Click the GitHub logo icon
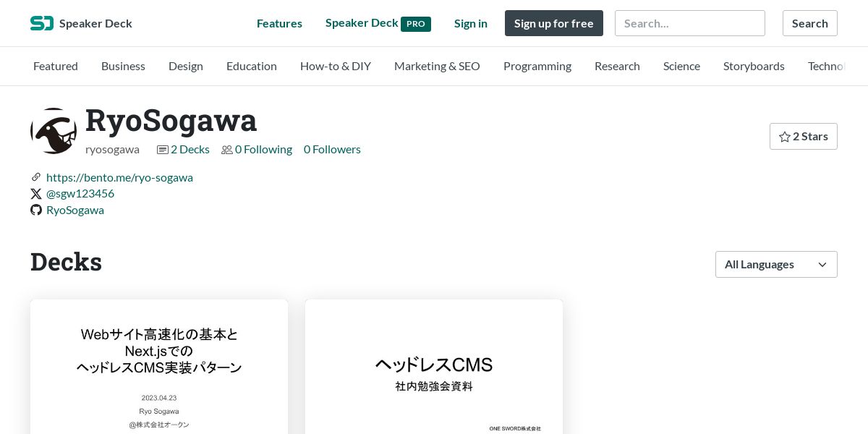Image resolution: width=868 pixels, height=434 pixels. (x=35, y=210)
